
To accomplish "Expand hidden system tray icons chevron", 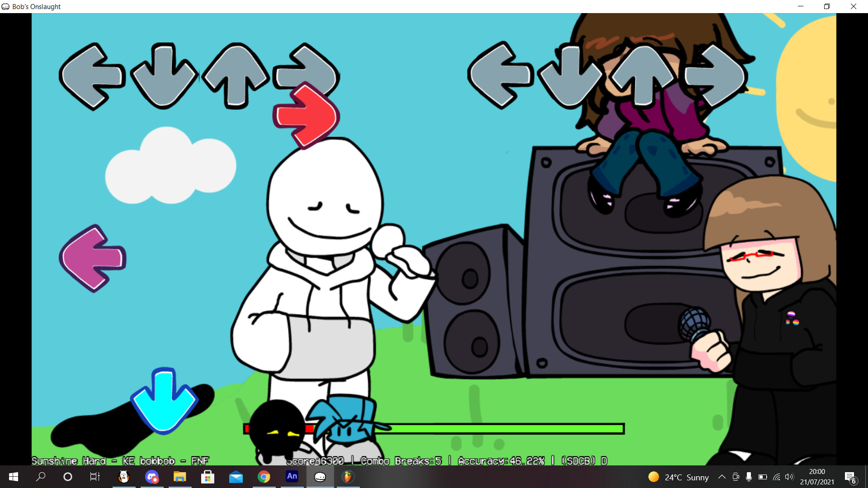I will click(722, 477).
